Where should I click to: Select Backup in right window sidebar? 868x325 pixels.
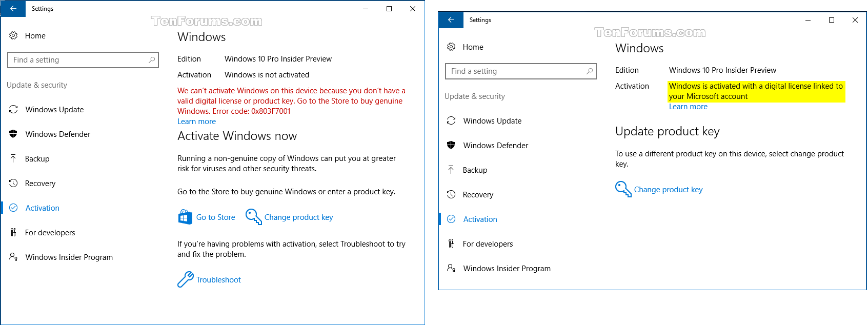475,170
